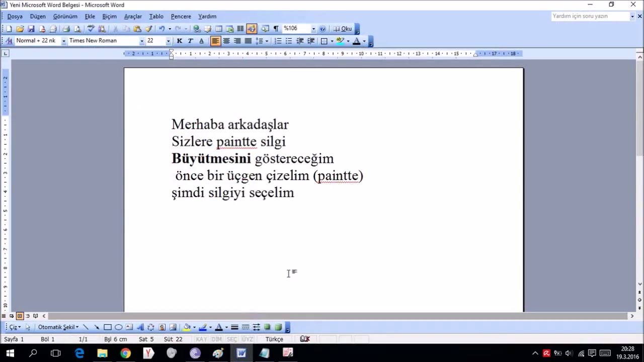The height and width of the screenshot is (362, 644).
Task: Open the Araçlar menu
Action: (x=133, y=17)
